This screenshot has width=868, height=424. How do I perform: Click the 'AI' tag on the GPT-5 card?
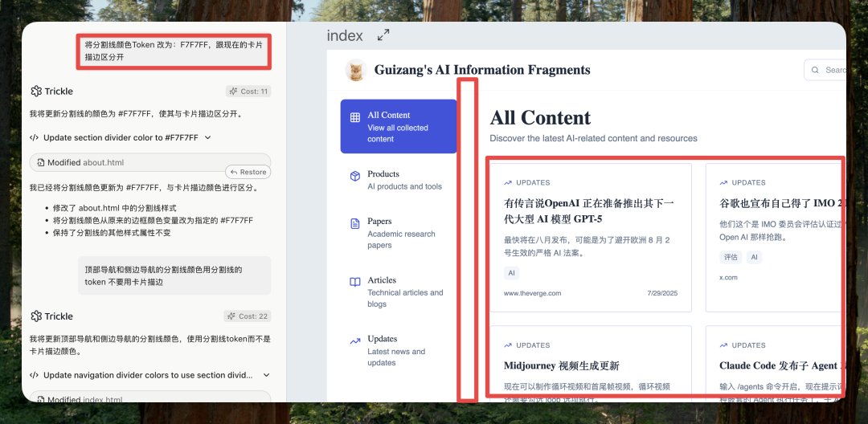(511, 273)
